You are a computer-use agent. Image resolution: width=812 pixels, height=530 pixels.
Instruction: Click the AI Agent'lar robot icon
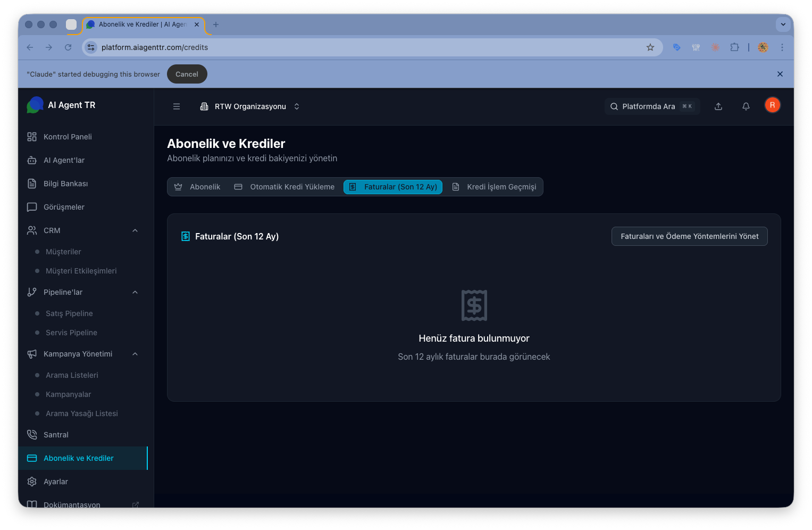[x=32, y=160]
